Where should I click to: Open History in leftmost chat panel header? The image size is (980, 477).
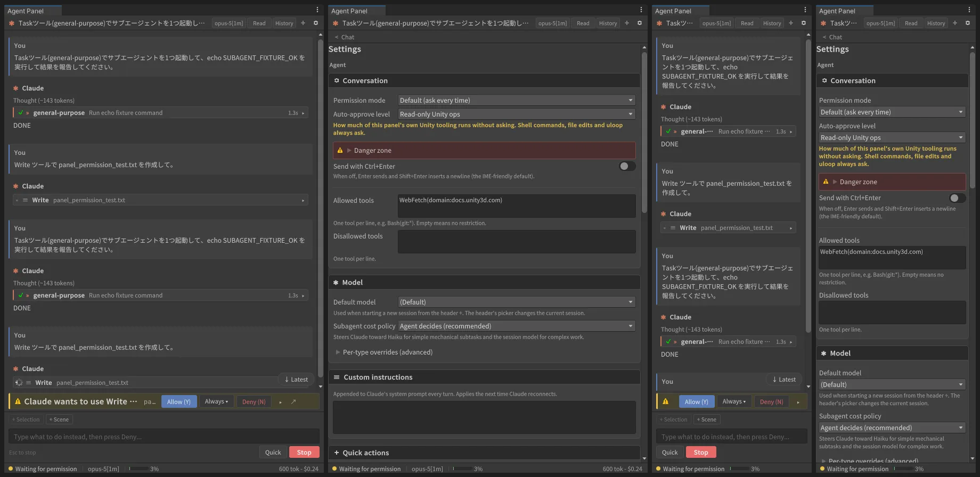point(284,23)
